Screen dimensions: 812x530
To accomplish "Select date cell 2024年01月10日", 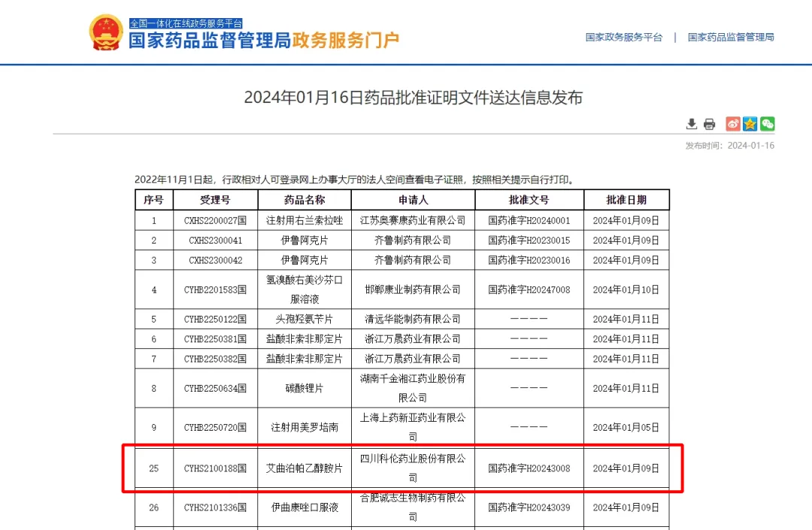I will pyautogui.click(x=626, y=290).
